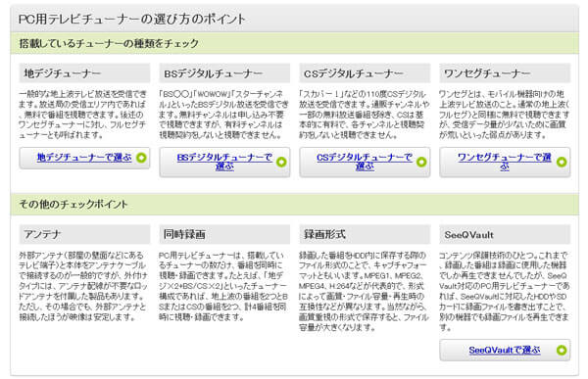The height and width of the screenshot is (379, 588).
Task: Select the SeeQVault heading
Action: (x=505, y=234)
